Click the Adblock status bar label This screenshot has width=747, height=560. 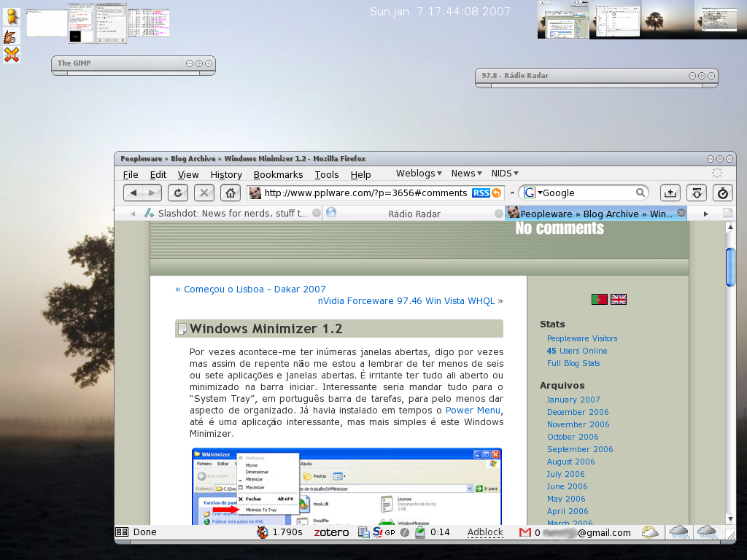485,532
